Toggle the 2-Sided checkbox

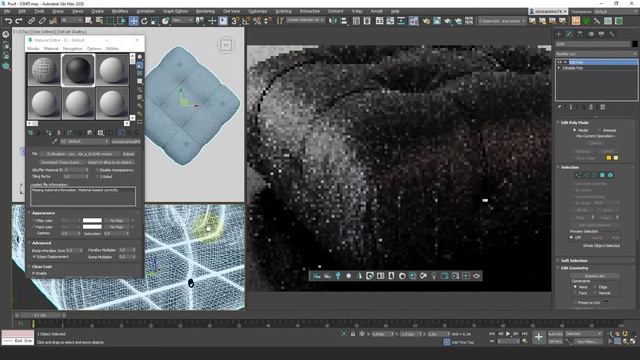pyautogui.click(x=98, y=177)
